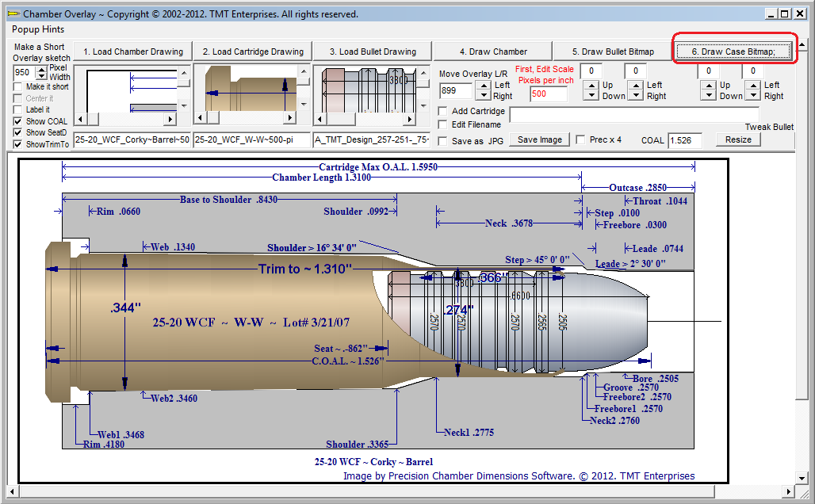Disable the ShowTrimTo checkbox

point(17,144)
